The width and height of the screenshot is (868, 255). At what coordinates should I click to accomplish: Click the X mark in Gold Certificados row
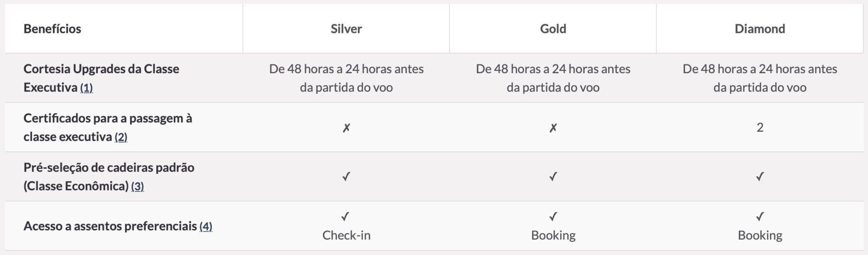coord(553,128)
